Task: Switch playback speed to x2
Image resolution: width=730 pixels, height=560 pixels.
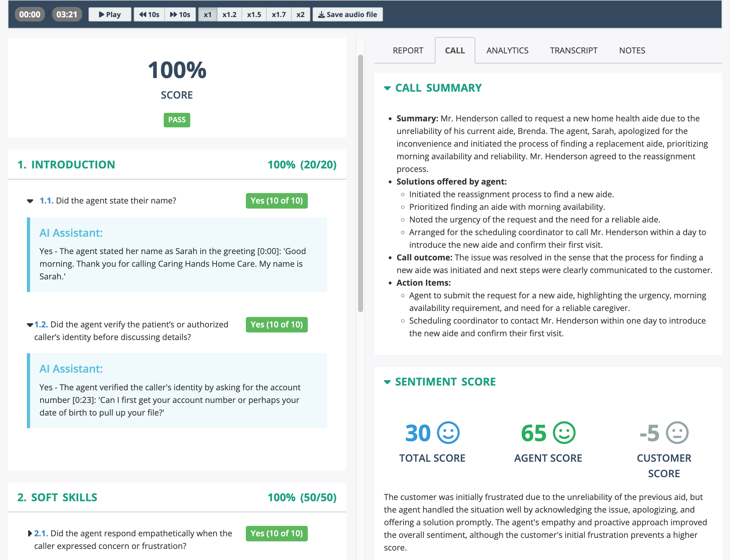Action: 300,14
